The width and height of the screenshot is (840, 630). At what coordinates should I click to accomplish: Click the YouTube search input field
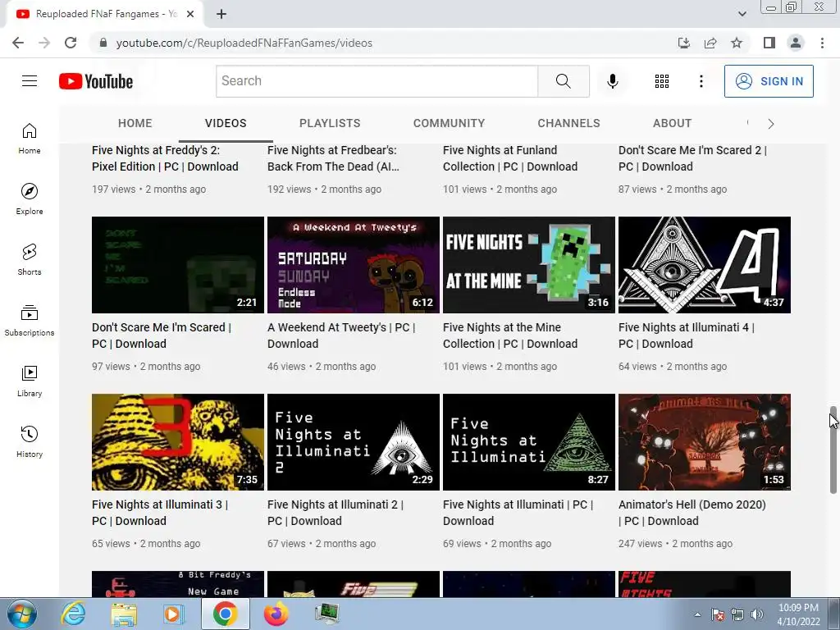point(377,81)
